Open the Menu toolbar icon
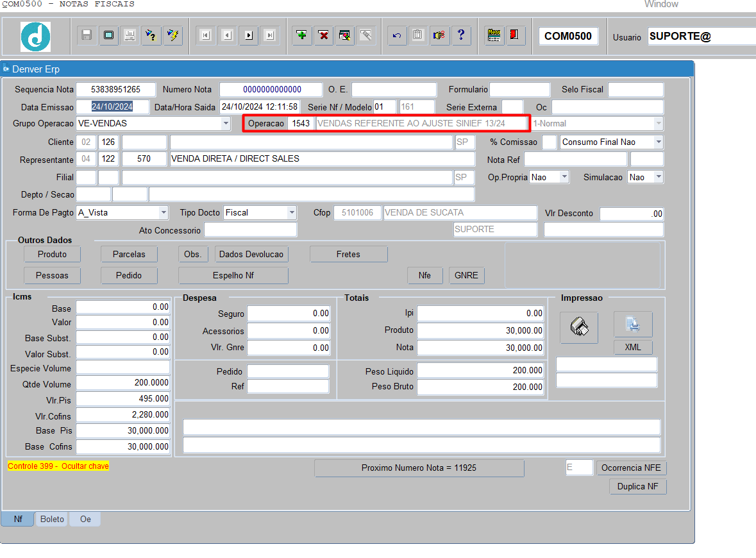 [494, 35]
